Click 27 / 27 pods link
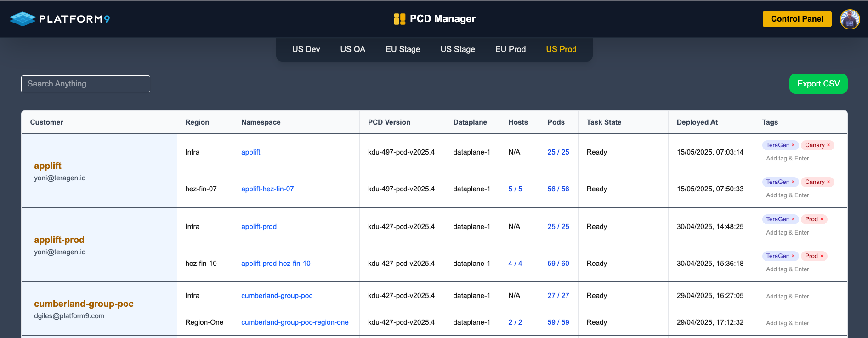 click(558, 296)
